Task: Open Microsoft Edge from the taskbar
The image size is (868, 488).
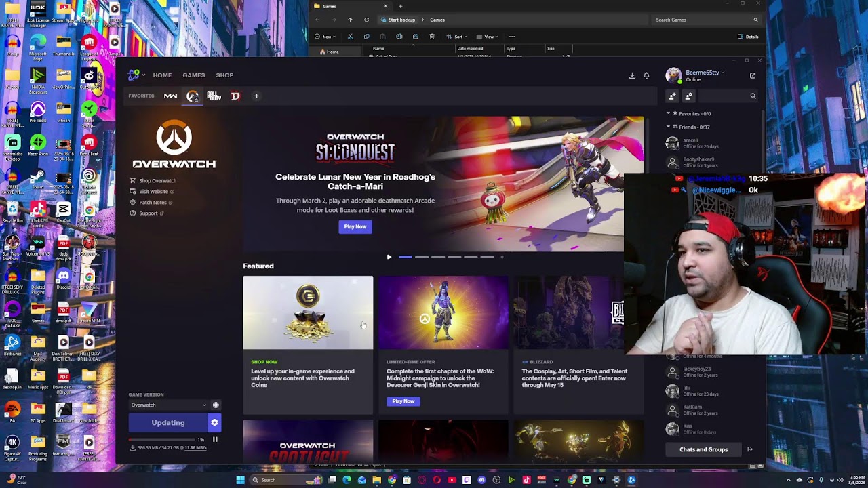Action: [347, 480]
